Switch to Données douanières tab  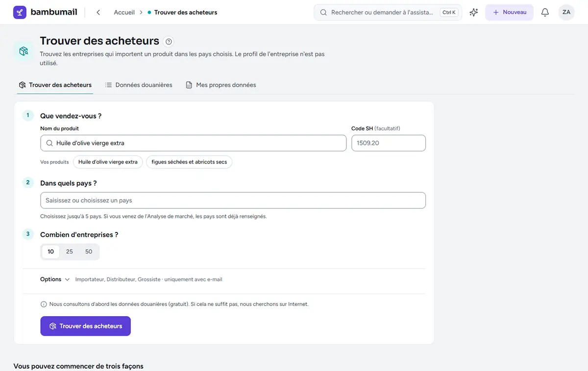click(139, 85)
